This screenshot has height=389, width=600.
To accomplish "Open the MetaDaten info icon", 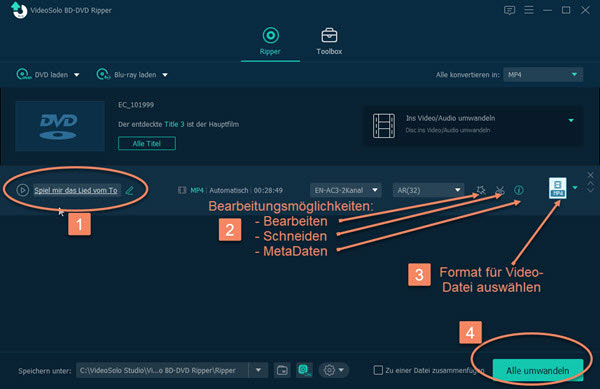I will pos(519,190).
